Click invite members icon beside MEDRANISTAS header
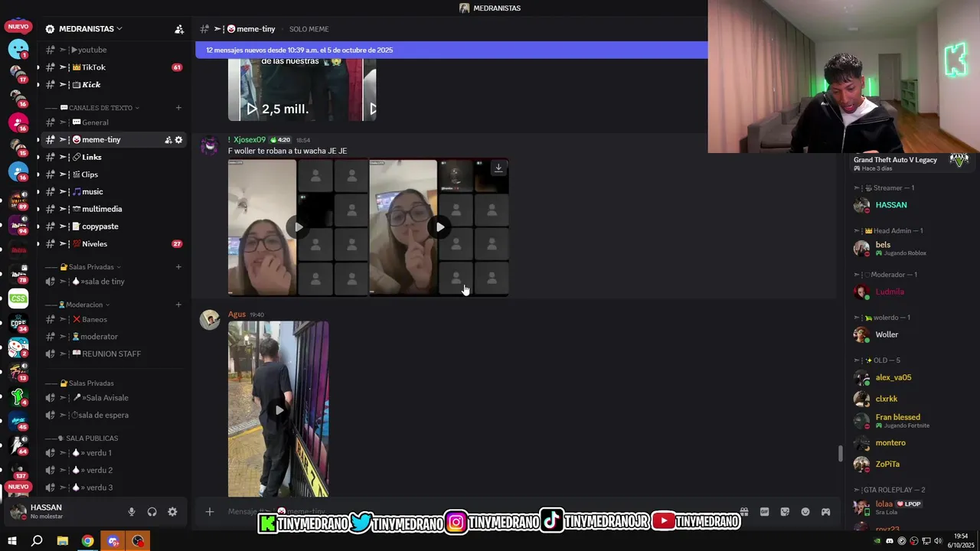The image size is (980, 551). (179, 29)
